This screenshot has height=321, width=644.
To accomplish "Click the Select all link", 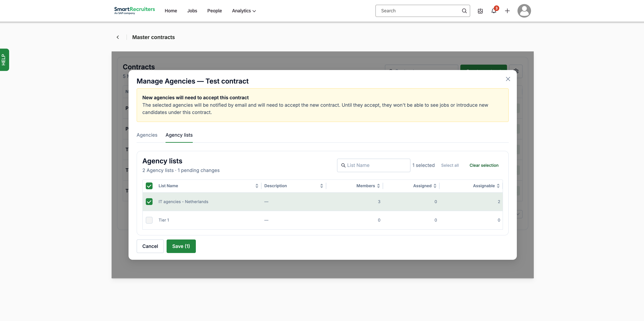I will pyautogui.click(x=450, y=165).
